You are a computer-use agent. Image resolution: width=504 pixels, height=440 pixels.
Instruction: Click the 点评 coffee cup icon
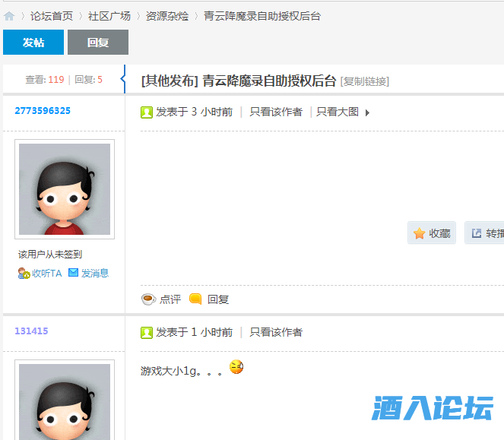[x=148, y=299]
